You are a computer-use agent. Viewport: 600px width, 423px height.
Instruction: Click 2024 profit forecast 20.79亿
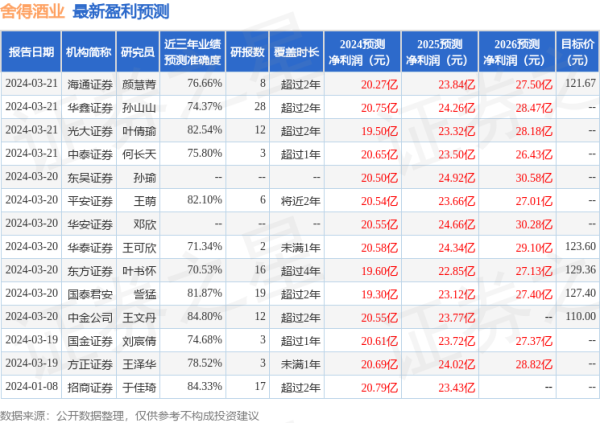click(x=380, y=388)
